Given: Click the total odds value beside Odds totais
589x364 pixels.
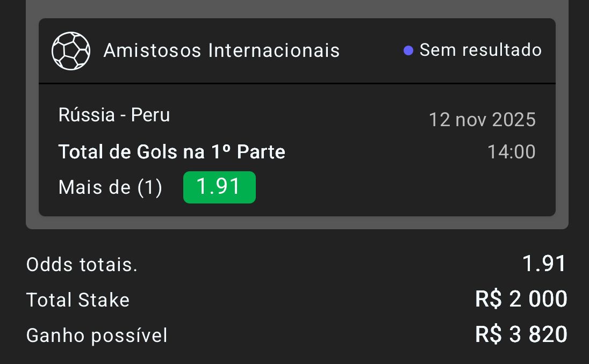Looking at the screenshot, I should [x=544, y=264].
